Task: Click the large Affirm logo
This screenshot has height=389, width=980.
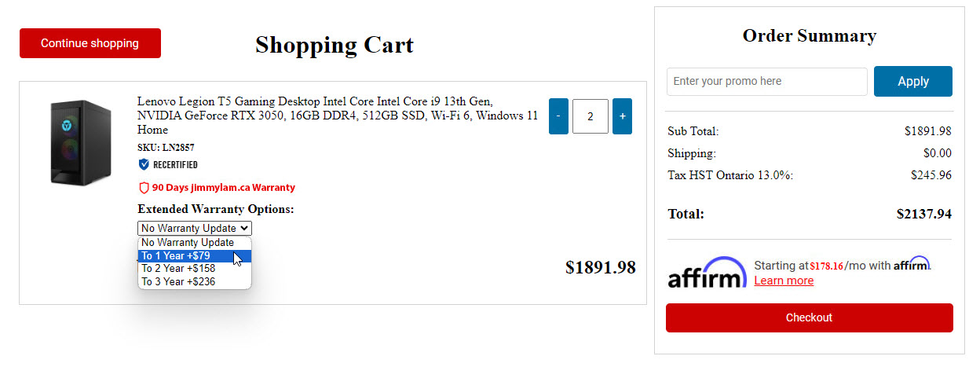Action: click(x=707, y=272)
